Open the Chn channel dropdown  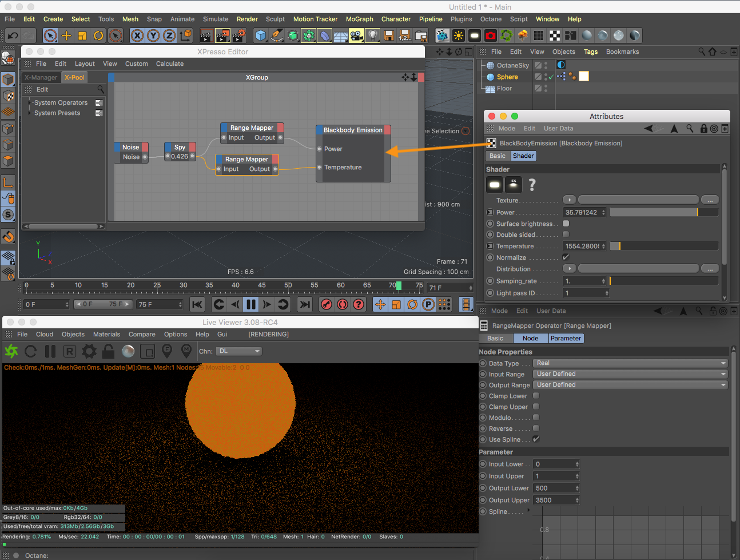point(239,351)
